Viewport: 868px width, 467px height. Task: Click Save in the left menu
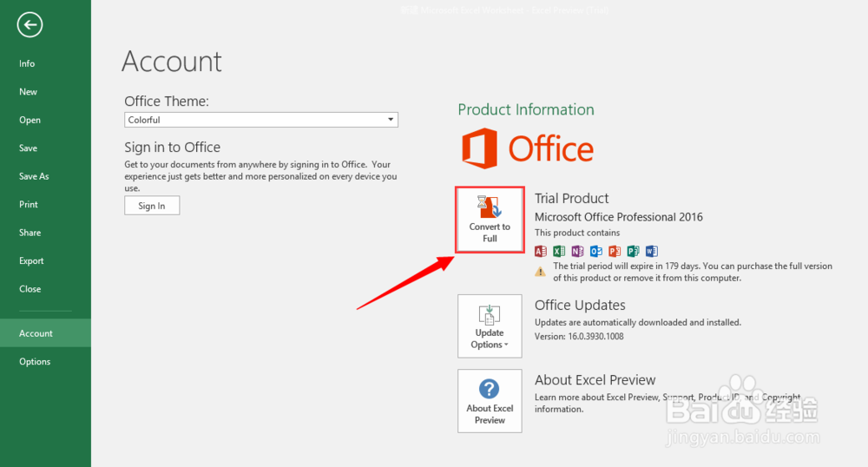tap(28, 148)
